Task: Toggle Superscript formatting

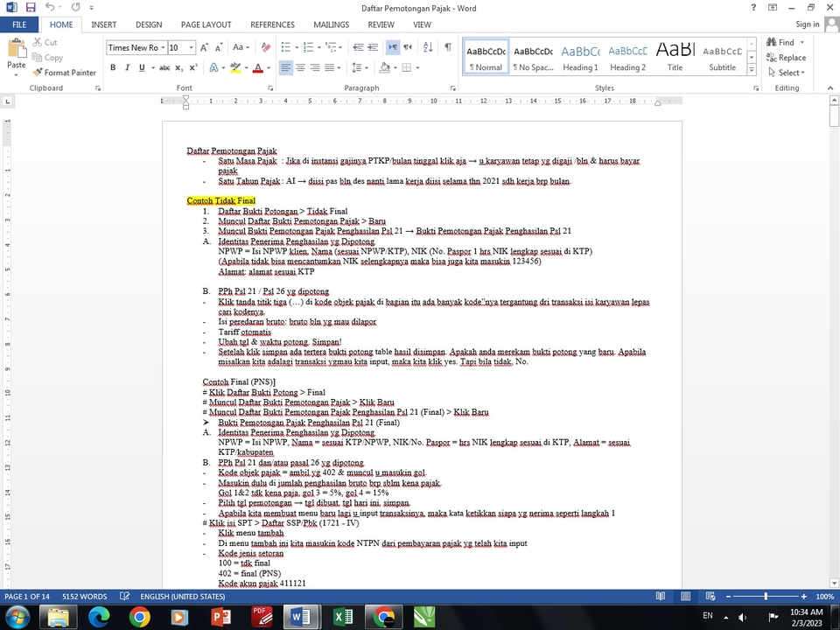Action: coord(193,67)
